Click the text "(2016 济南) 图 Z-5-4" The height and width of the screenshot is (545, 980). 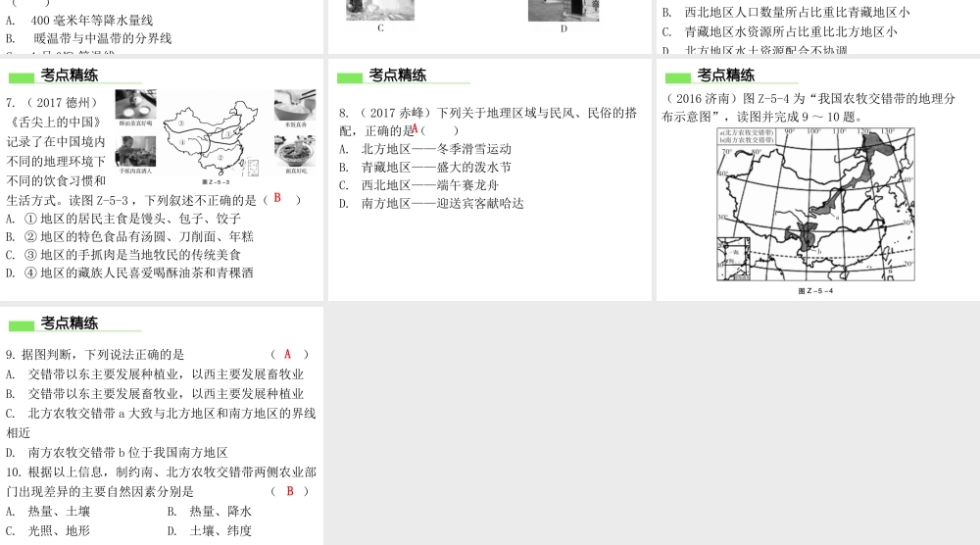point(729,99)
